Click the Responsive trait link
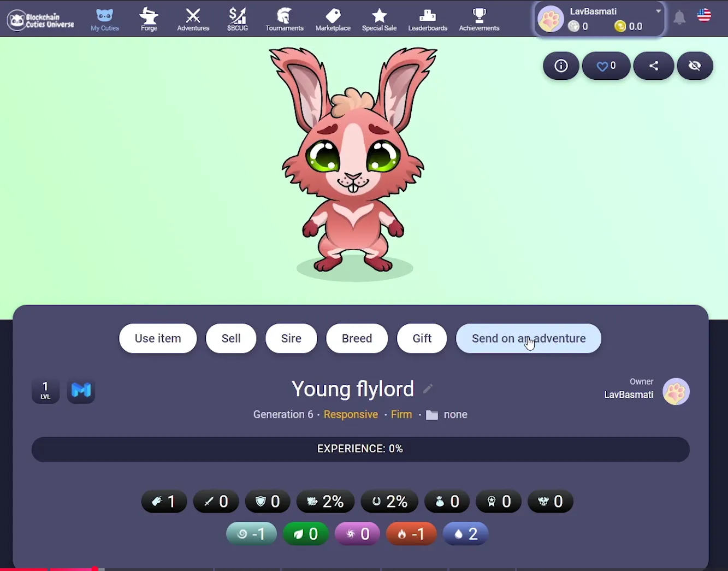This screenshot has height=571, width=728. (x=351, y=415)
